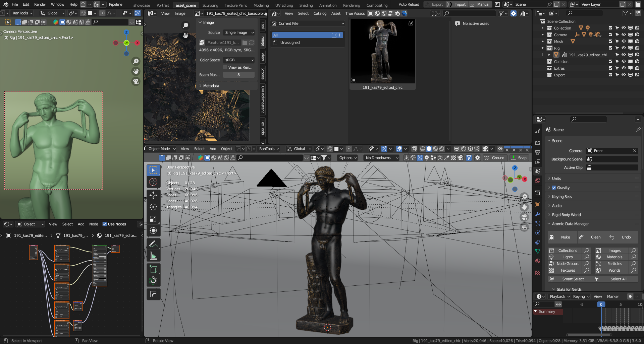The image size is (644, 344).
Task: Click the 191_kas79_edited_chic asset thumbnail
Action: [382, 51]
